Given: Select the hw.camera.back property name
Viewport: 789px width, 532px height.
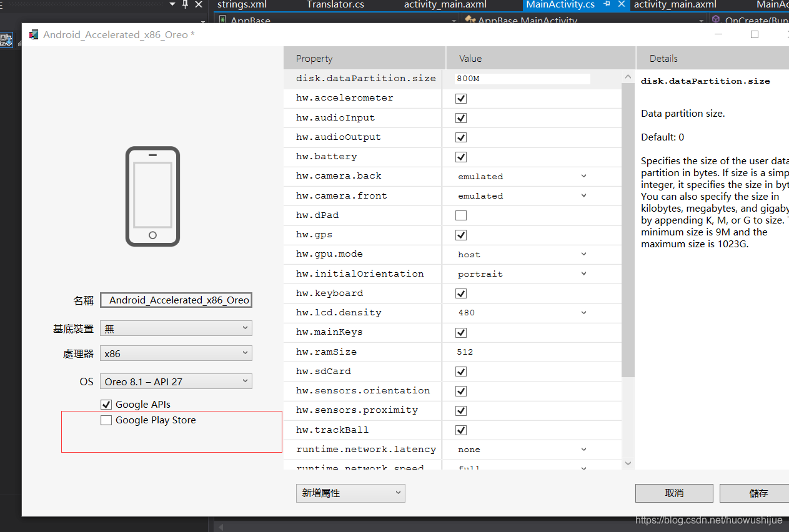Looking at the screenshot, I should pos(339,176).
